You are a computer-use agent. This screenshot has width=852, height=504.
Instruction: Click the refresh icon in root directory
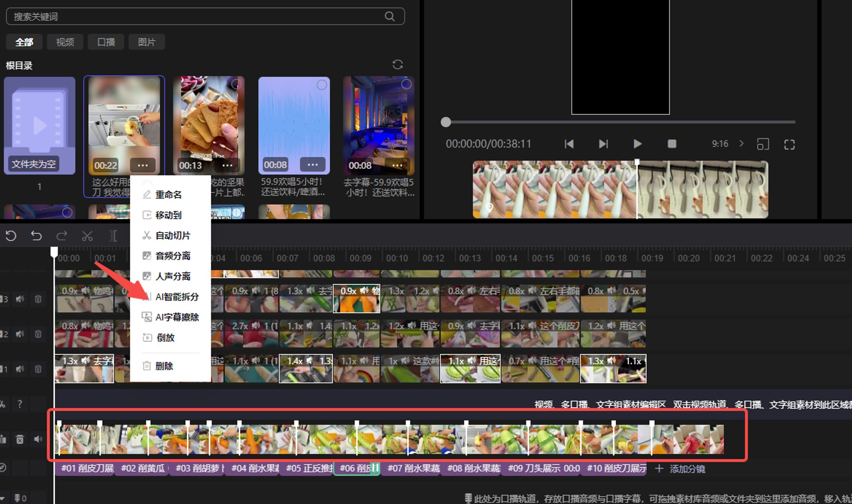click(x=395, y=64)
